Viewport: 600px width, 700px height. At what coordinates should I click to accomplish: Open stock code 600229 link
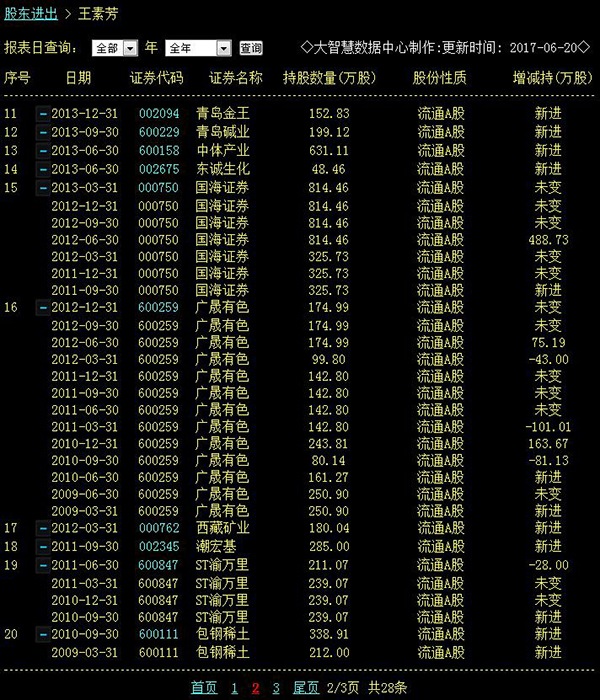tap(159, 133)
